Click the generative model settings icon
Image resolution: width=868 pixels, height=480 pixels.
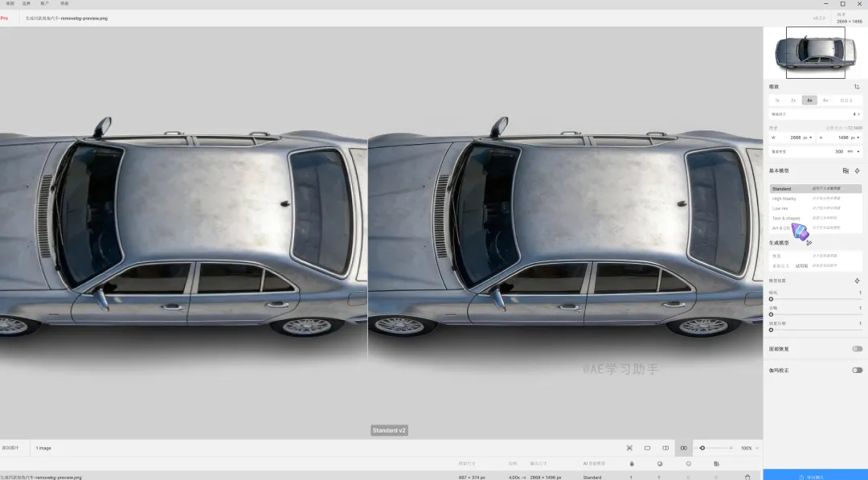tap(809, 243)
